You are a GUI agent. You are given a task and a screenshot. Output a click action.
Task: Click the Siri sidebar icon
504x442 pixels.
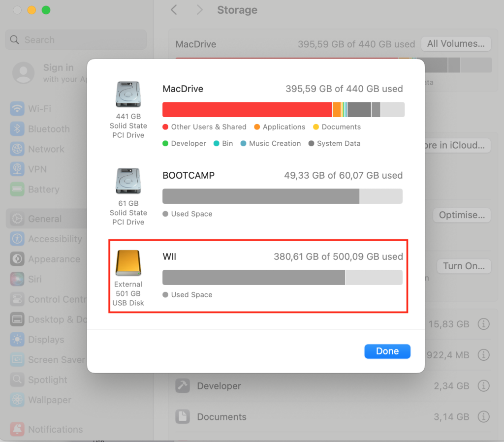[x=17, y=279]
